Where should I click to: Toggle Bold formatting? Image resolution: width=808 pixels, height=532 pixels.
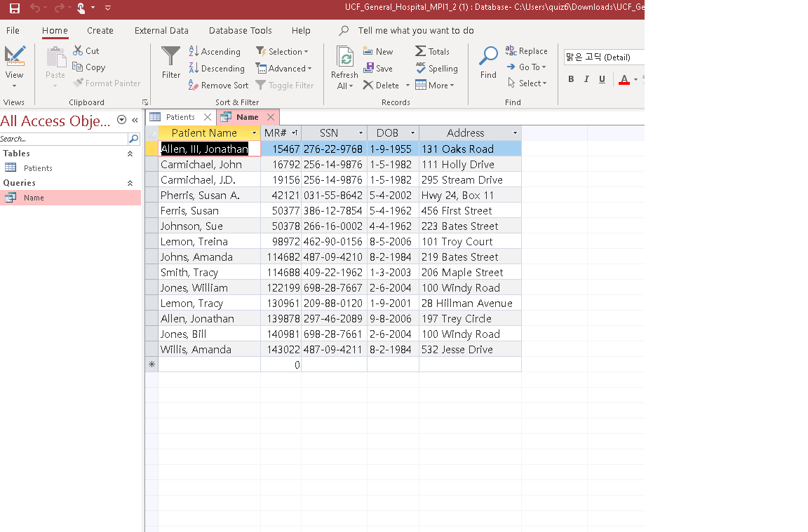click(x=571, y=79)
